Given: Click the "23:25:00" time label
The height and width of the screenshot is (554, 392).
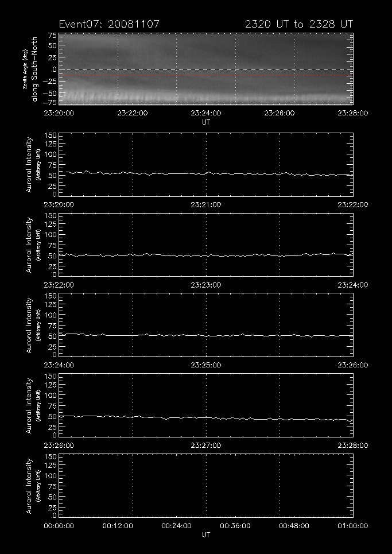Looking at the screenshot, I should coord(206,365).
